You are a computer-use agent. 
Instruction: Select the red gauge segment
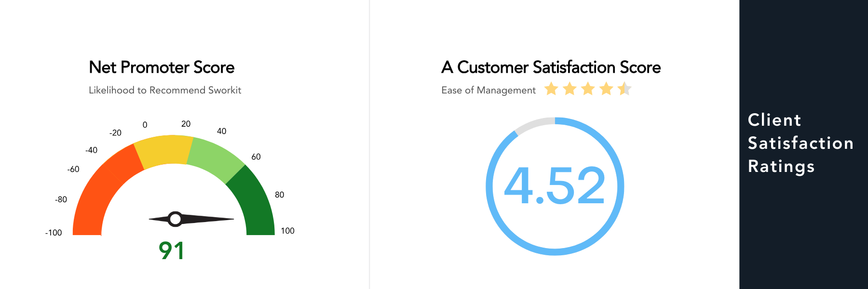(104, 188)
